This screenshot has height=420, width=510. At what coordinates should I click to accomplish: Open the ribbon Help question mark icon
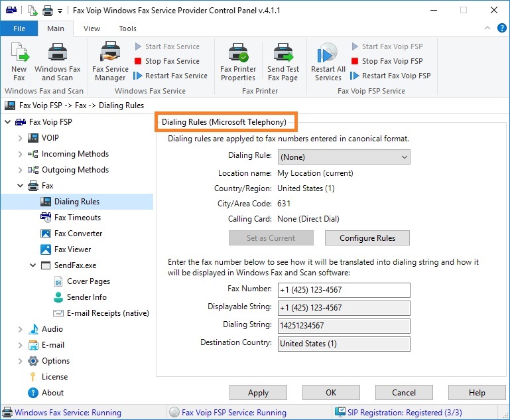[x=501, y=28]
